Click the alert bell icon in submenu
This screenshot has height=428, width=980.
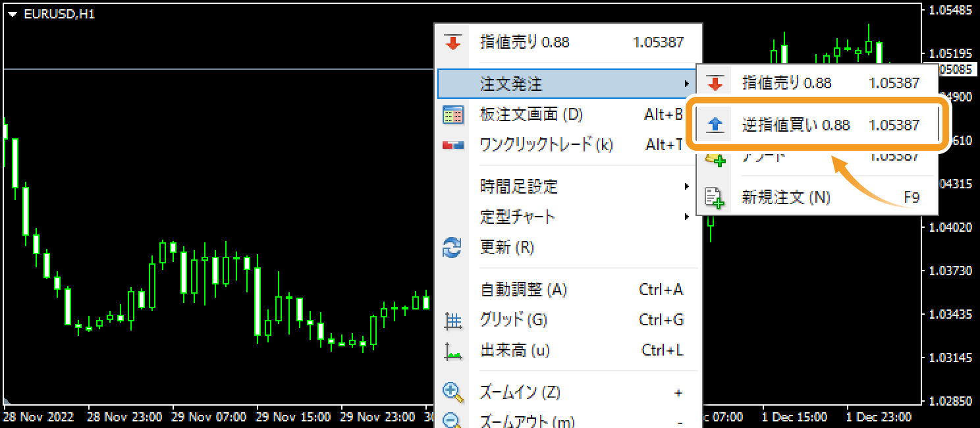(715, 160)
